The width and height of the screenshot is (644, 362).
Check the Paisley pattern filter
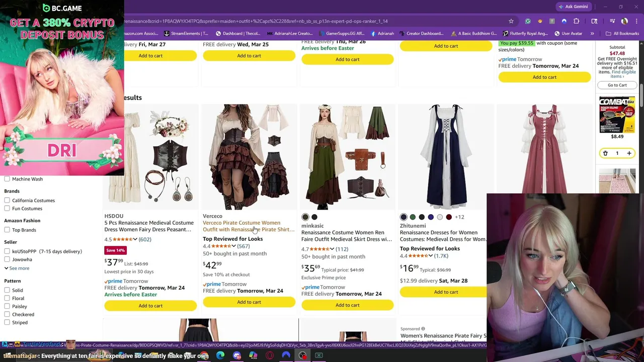click(7, 306)
